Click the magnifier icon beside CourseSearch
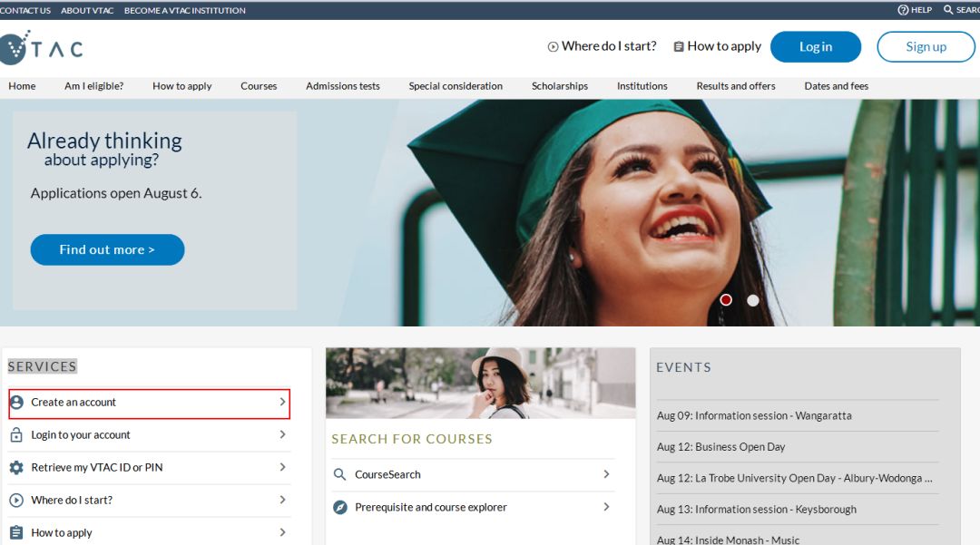The image size is (980, 545). coord(339,474)
